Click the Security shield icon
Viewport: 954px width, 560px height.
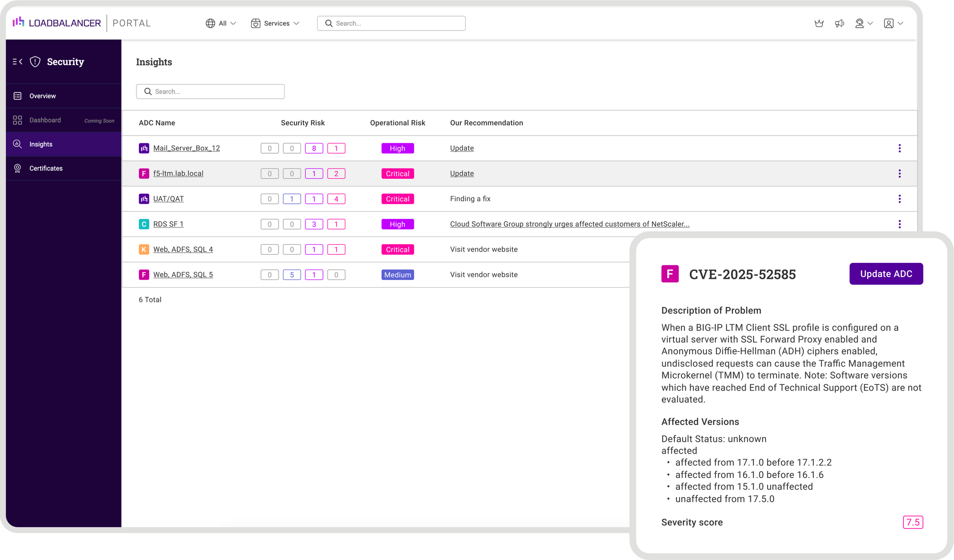click(35, 62)
